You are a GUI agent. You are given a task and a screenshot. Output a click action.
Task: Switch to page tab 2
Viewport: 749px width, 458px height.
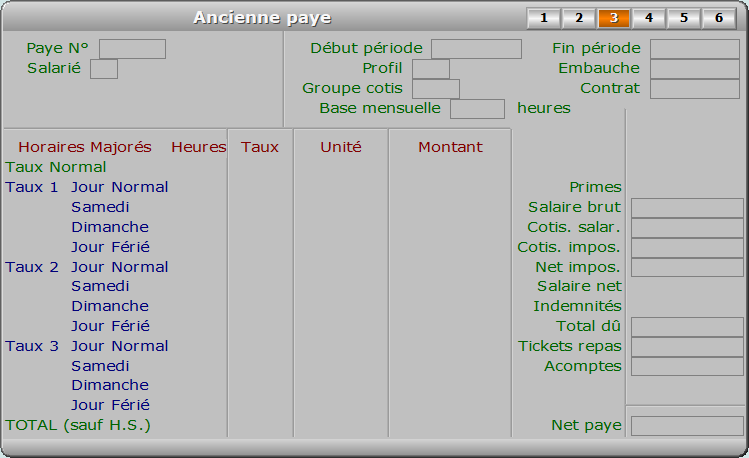click(579, 18)
